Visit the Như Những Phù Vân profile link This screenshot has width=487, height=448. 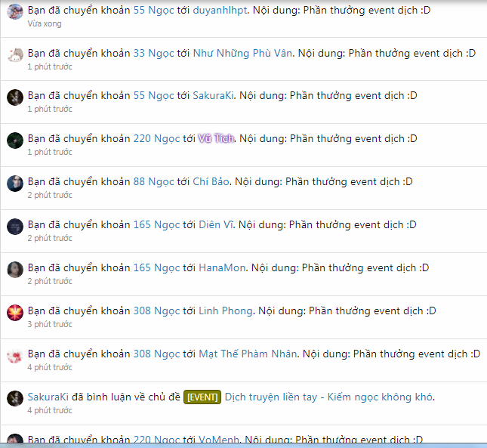[x=242, y=53]
